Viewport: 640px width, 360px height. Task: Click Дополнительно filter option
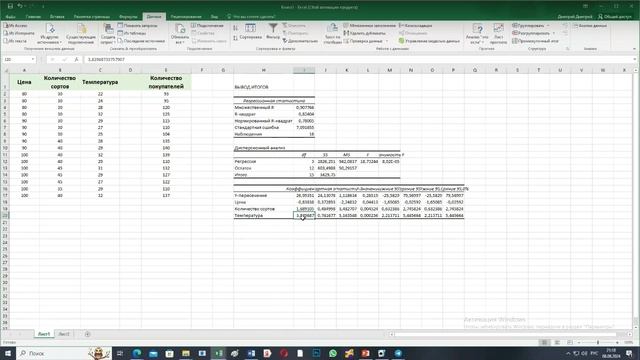pos(300,41)
